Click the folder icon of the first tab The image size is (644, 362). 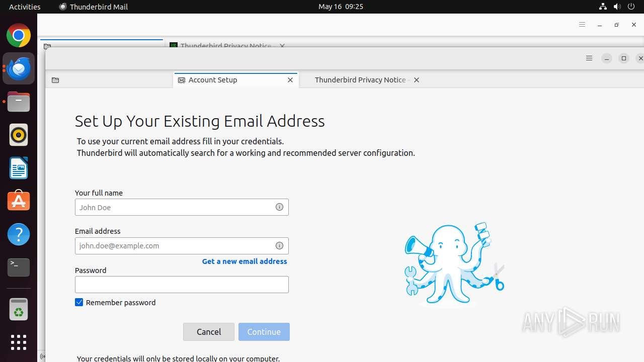click(x=55, y=80)
